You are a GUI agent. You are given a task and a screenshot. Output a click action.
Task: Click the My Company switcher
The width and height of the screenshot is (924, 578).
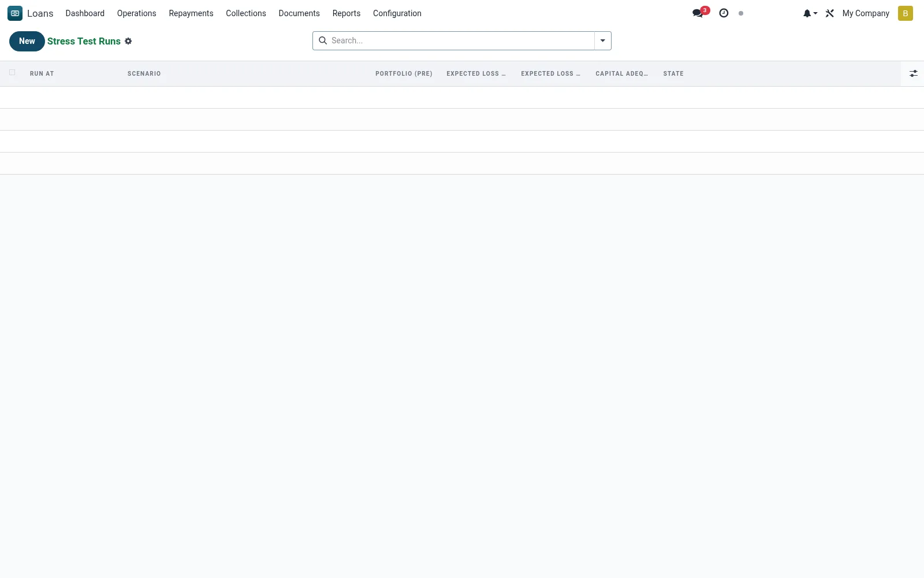(866, 13)
